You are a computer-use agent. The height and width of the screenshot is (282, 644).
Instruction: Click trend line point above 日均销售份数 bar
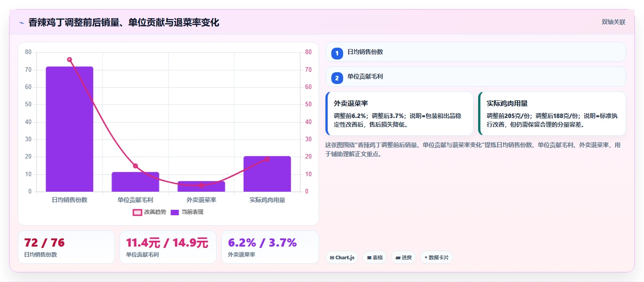pyautogui.click(x=70, y=59)
